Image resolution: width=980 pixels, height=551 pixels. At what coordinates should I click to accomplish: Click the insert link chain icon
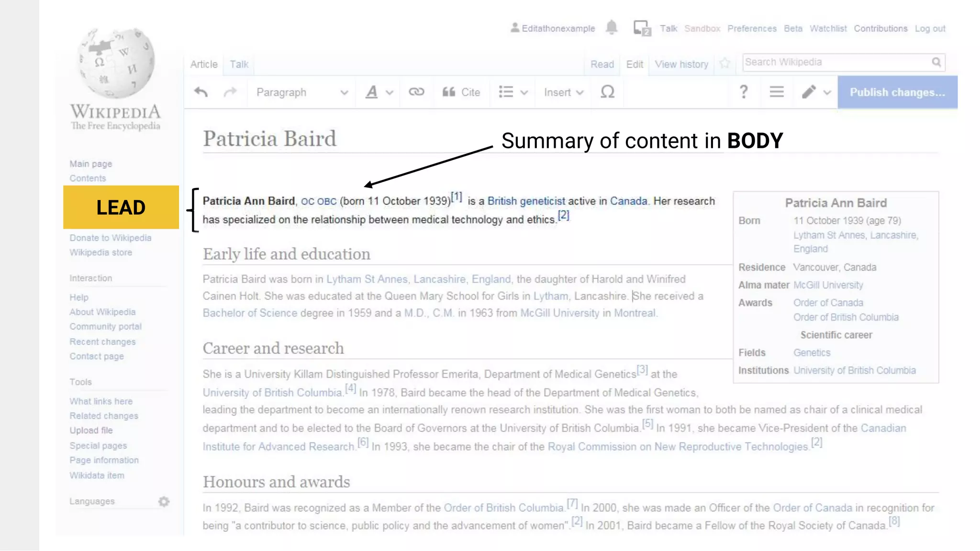416,92
